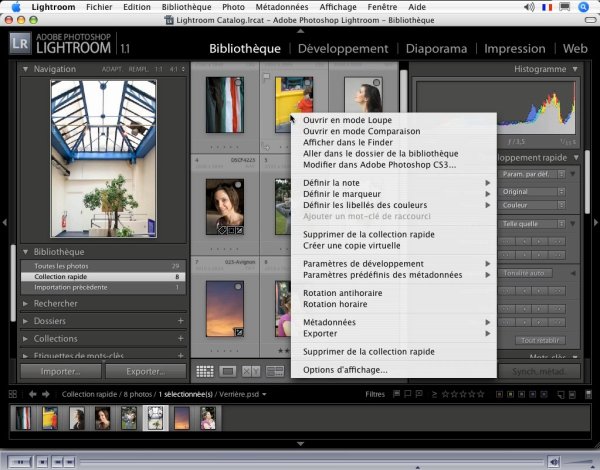The image size is (600, 470).
Task: Open the Telle quelle dropdown
Action: [x=532, y=224]
